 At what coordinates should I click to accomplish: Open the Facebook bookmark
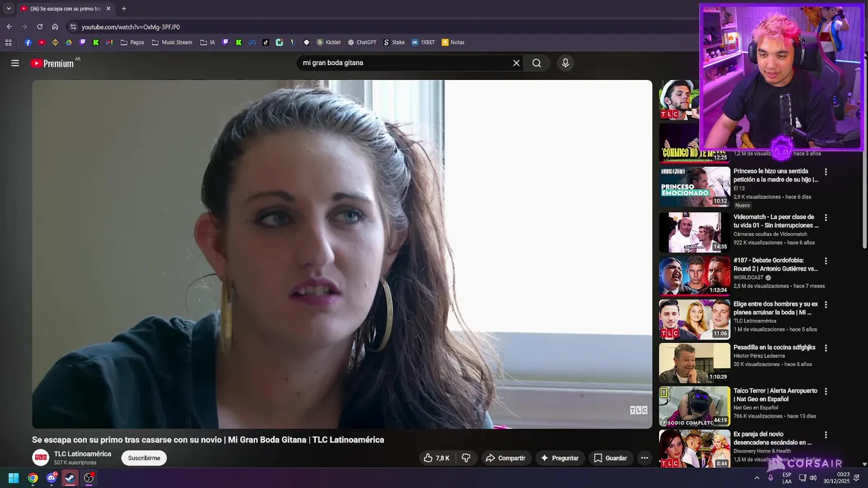pos(28,42)
